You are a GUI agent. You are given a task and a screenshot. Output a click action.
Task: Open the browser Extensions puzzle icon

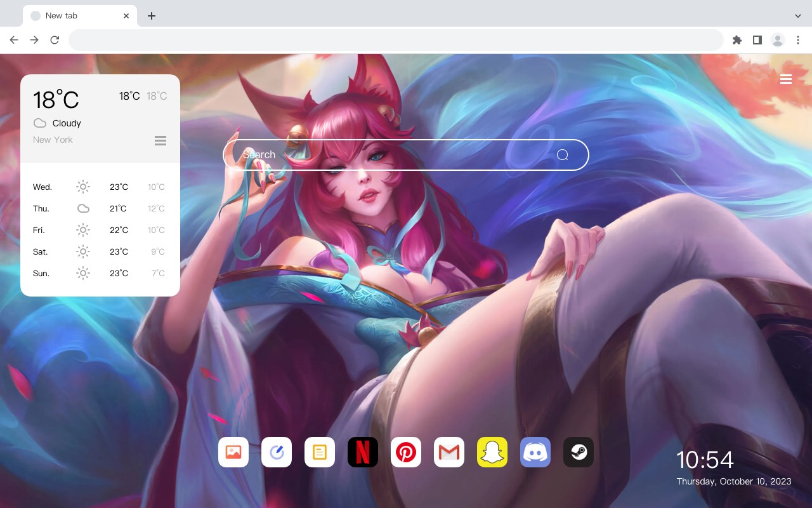pos(737,40)
